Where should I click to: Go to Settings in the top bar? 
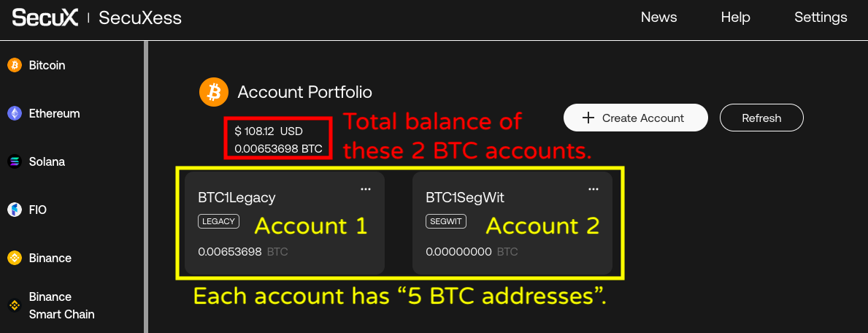[x=821, y=18]
